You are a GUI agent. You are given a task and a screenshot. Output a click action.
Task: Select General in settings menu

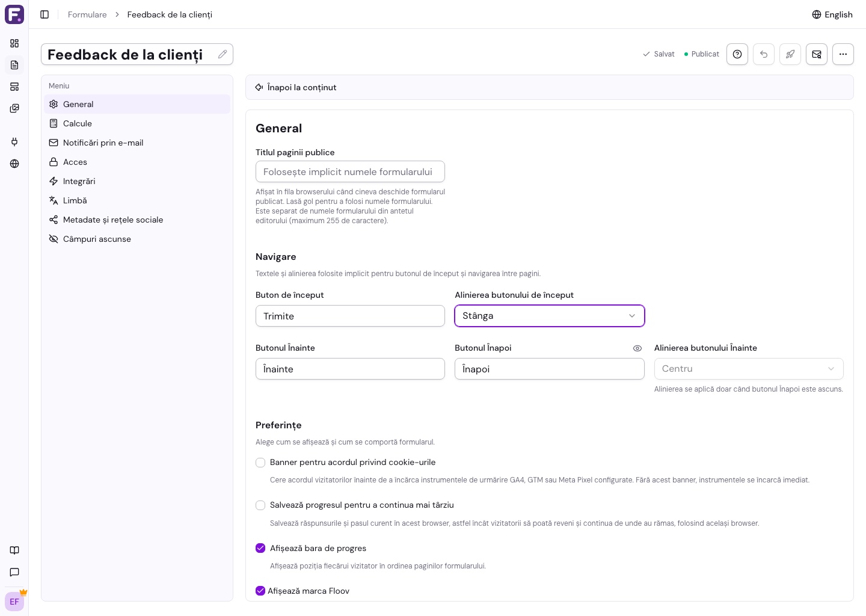[x=137, y=104]
